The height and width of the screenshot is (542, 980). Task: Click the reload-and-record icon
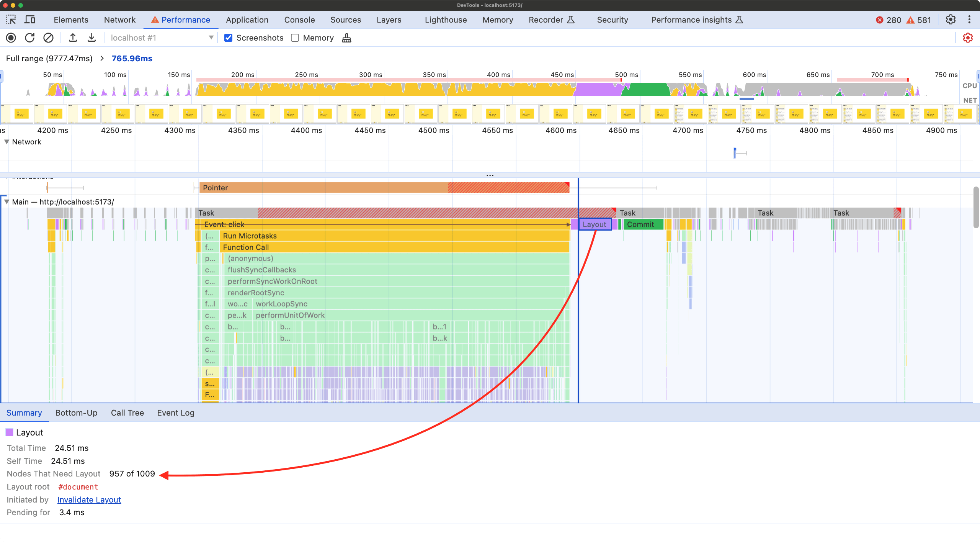(x=29, y=38)
